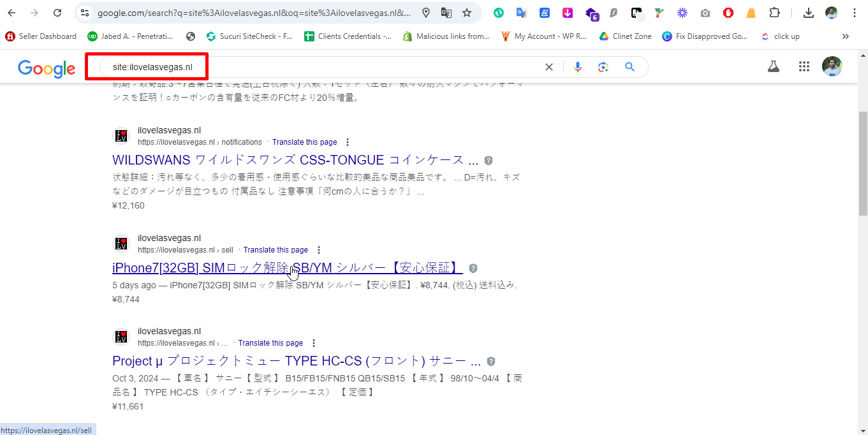Image resolution: width=868 pixels, height=435 pixels.
Task: Click the translate page icon in address bar
Action: click(x=446, y=13)
